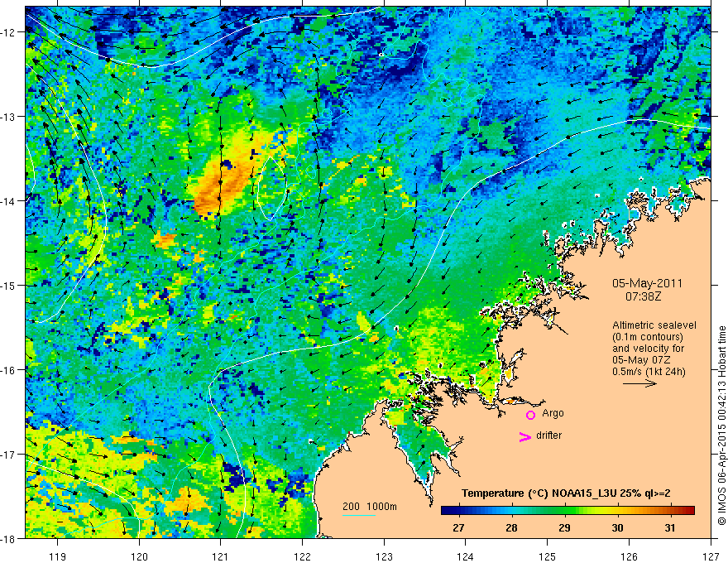Click the 28 value on temperature scale
This screenshot has height=563, width=728.
[511, 527]
